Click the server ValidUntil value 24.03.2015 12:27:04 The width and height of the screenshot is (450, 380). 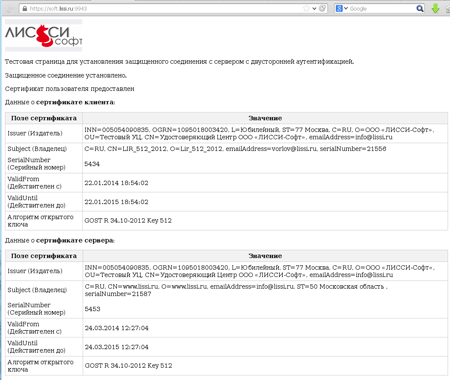pos(116,347)
